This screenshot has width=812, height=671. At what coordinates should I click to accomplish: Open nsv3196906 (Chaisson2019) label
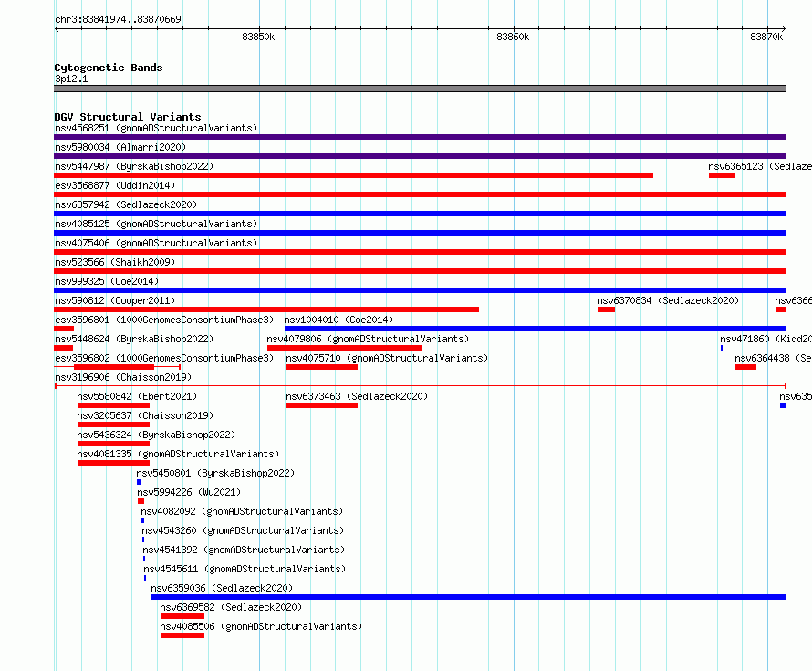coord(123,377)
